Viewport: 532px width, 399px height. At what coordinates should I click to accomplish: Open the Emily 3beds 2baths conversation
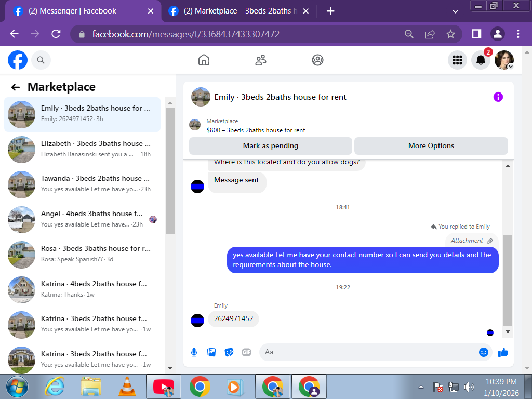click(x=82, y=114)
